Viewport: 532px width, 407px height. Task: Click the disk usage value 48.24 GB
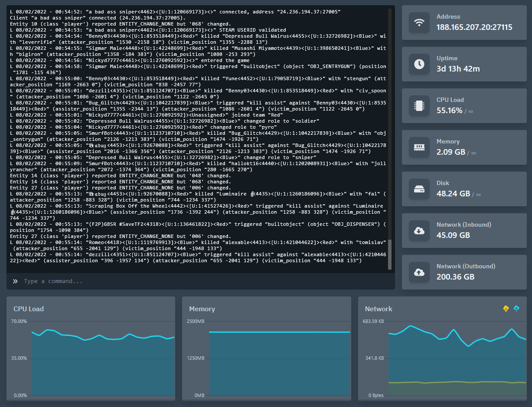[x=453, y=194]
